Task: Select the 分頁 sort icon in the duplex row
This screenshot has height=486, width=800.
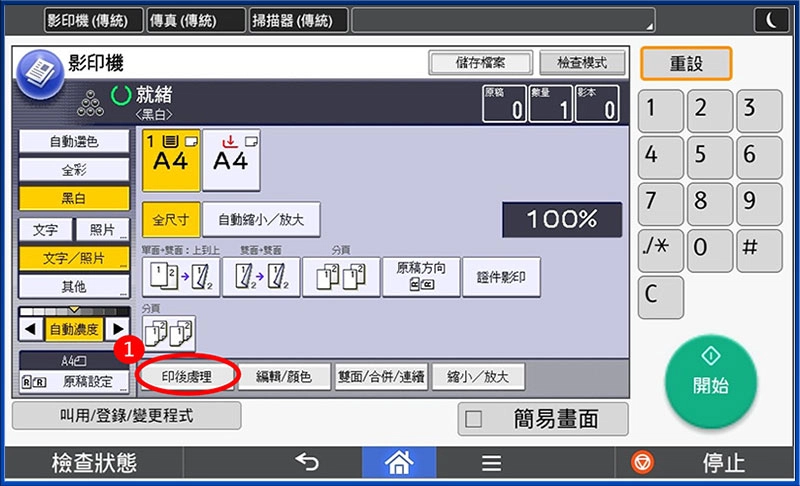Action: [x=341, y=277]
